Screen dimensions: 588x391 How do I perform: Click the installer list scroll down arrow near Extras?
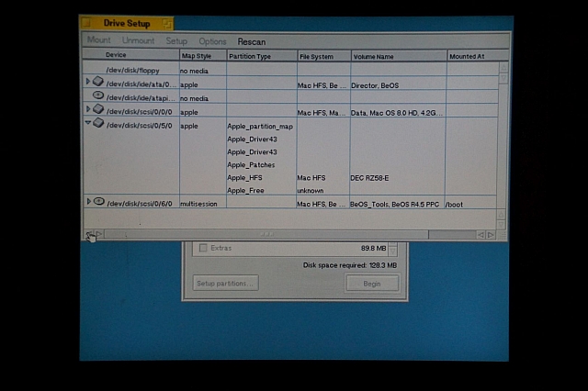[392, 251]
